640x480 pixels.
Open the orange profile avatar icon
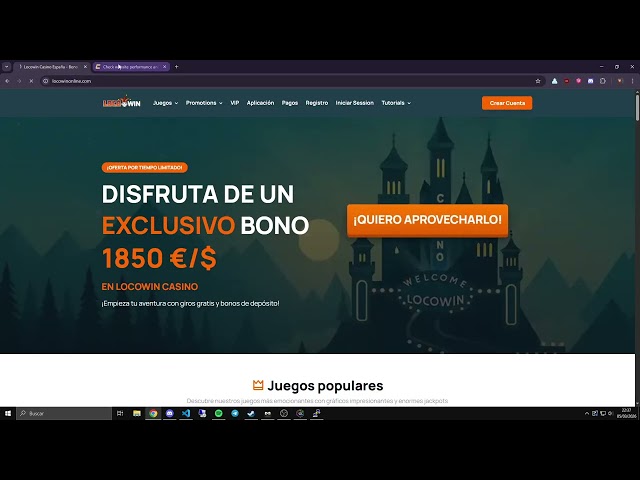pos(620,81)
